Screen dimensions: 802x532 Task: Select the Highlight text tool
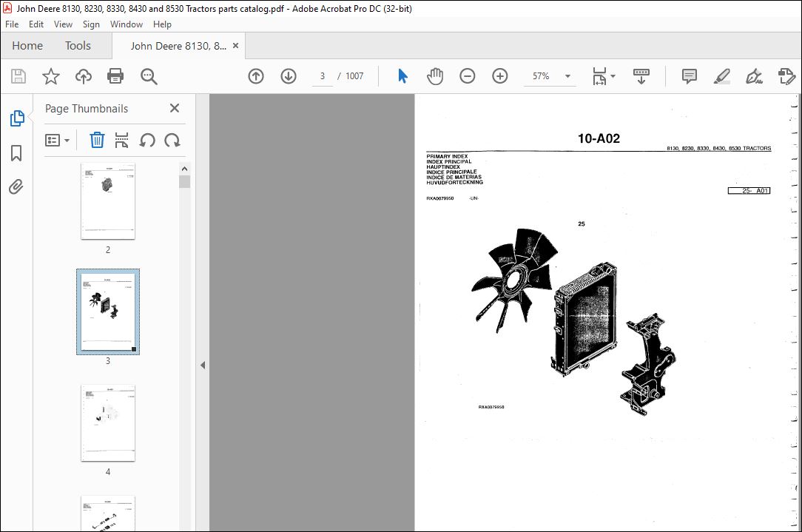[x=721, y=76]
